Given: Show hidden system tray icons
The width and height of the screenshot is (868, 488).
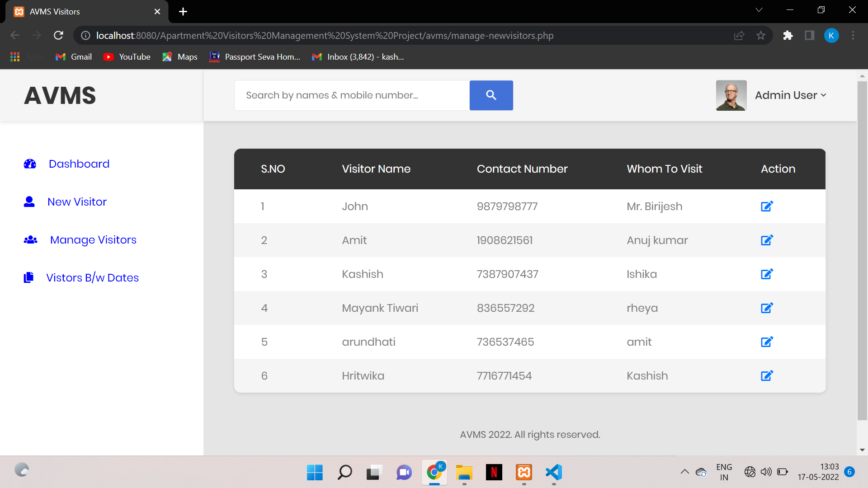Looking at the screenshot, I should pyautogui.click(x=684, y=472).
